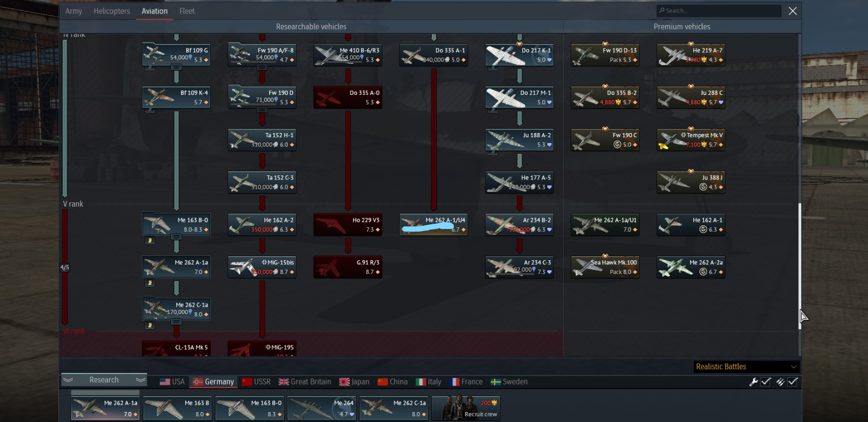Select Me 264 crew slot
The image size is (868, 422).
(x=322, y=408)
